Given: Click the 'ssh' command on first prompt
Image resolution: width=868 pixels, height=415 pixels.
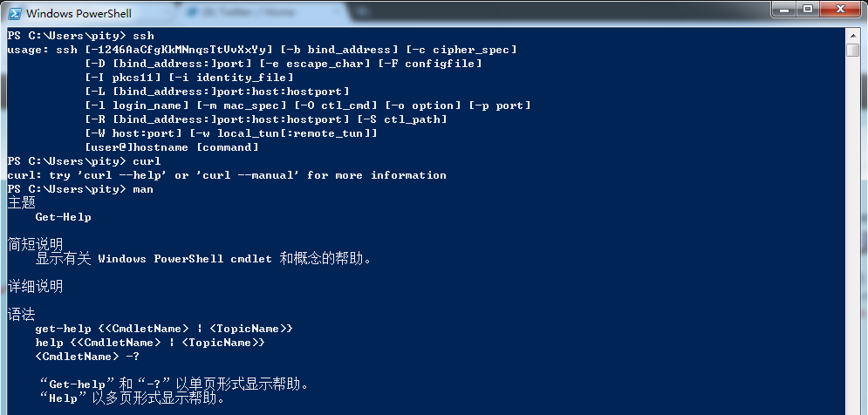Looking at the screenshot, I should click(x=143, y=36).
